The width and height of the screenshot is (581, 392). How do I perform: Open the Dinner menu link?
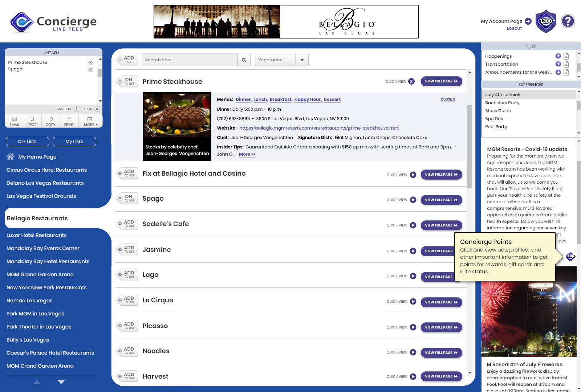243,99
